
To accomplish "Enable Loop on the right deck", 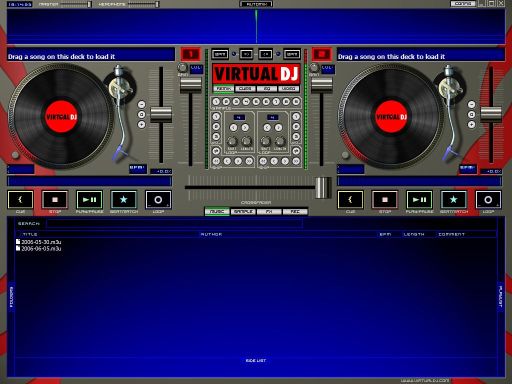I will click(488, 200).
